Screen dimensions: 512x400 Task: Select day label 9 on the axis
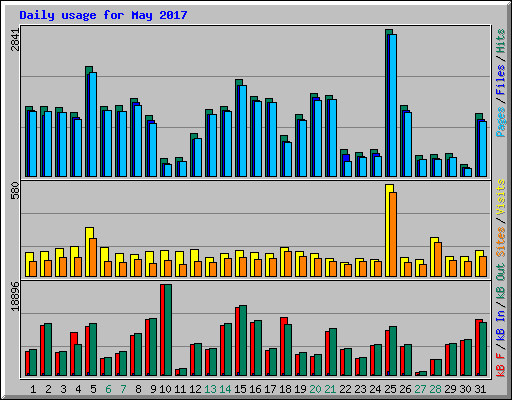pos(153,389)
